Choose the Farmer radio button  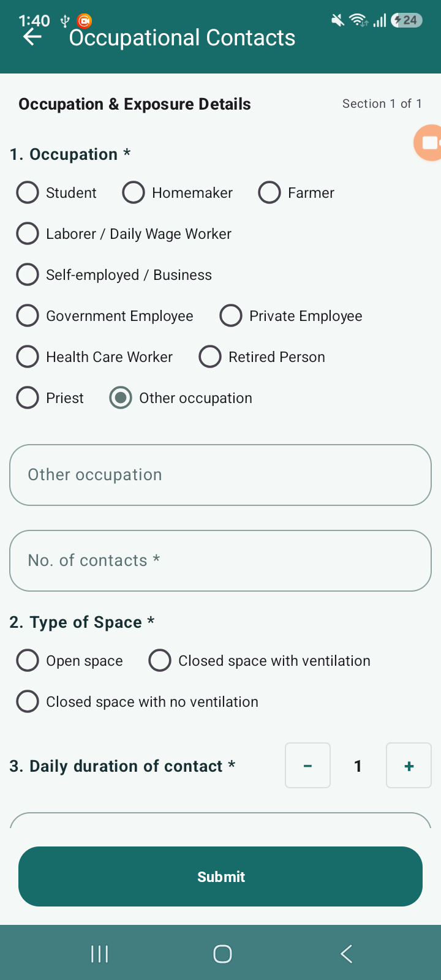click(296, 192)
